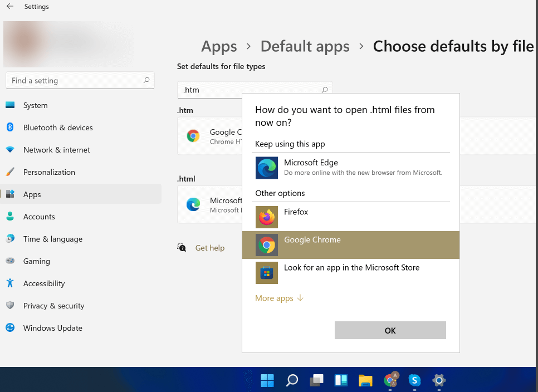Open Google Chrome from the taskbar

coord(390,381)
